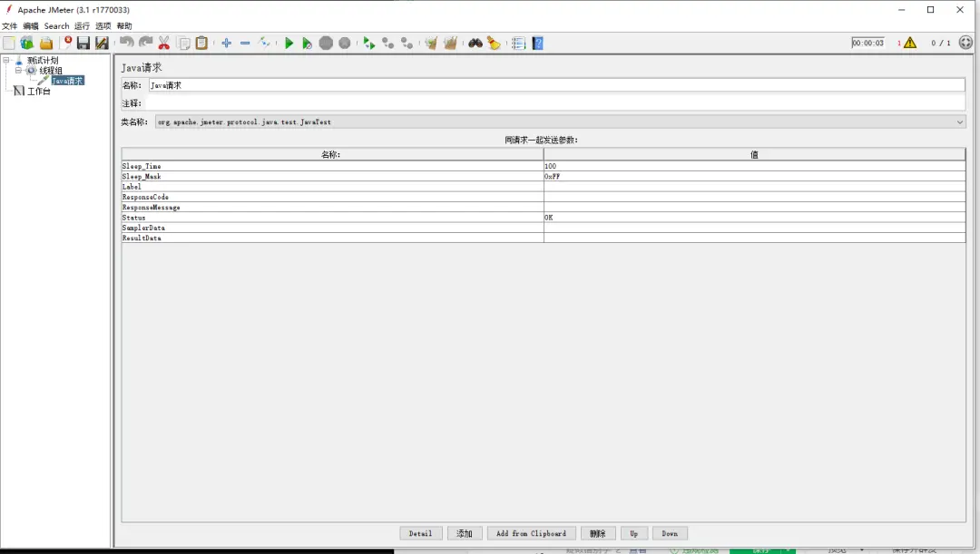This screenshot has width=980, height=554.
Task: Open Search with binoculars icon
Action: (x=475, y=44)
